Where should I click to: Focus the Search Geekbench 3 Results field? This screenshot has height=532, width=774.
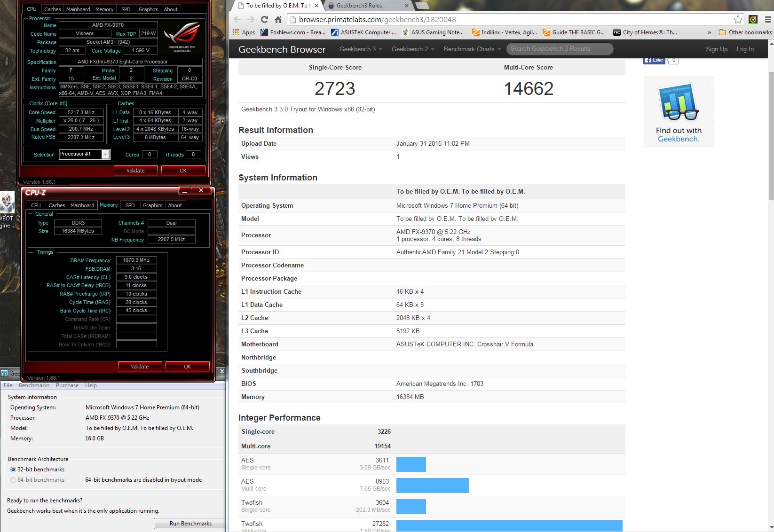(x=560, y=49)
